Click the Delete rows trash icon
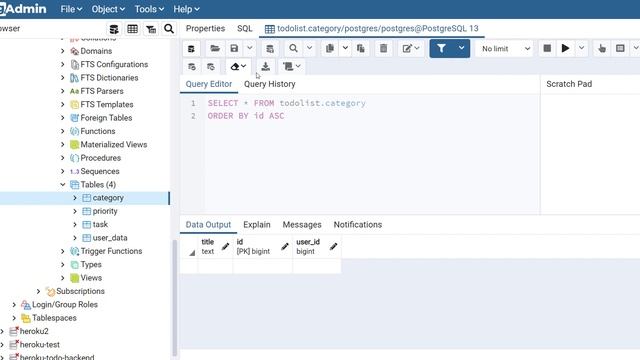This screenshot has height=360, width=640. 383,49
